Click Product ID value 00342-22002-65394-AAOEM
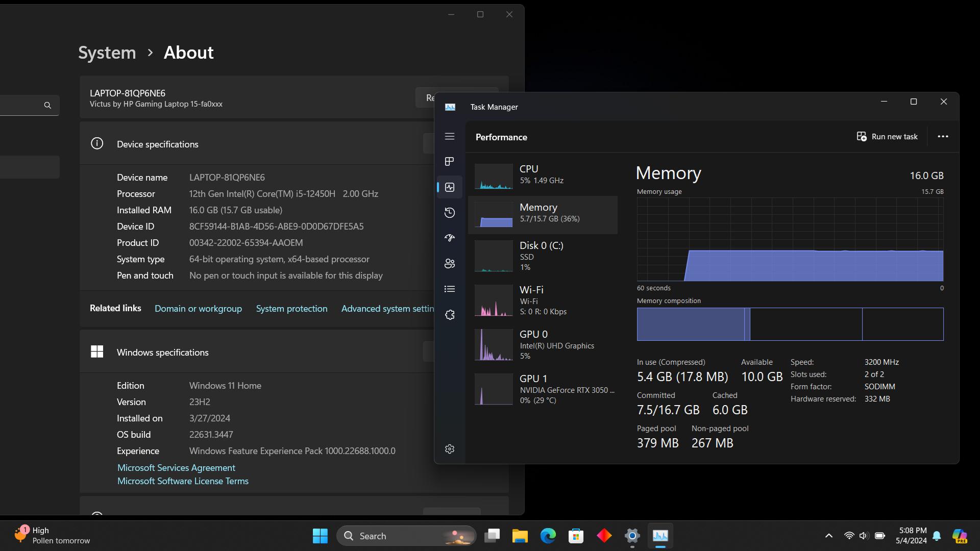Screen dimensions: 980x551 pos(246,243)
